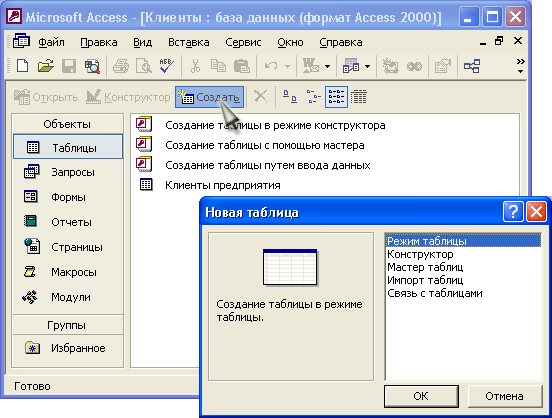This screenshot has height=418, width=552.
Task: Toggle the list view mode button
Action: pyautogui.click(x=337, y=97)
